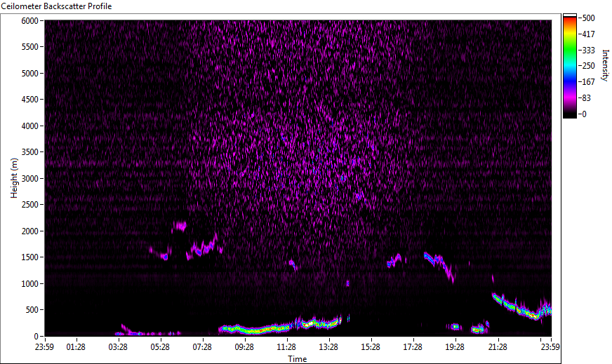Click the 05:28 time tick label
Screen dimensions: 612x364
pyautogui.click(x=160, y=347)
